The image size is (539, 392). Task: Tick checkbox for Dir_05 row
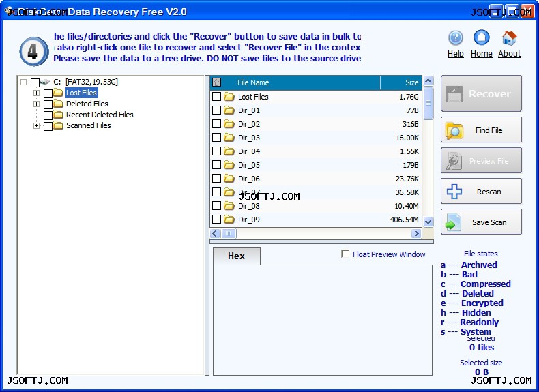click(x=216, y=164)
